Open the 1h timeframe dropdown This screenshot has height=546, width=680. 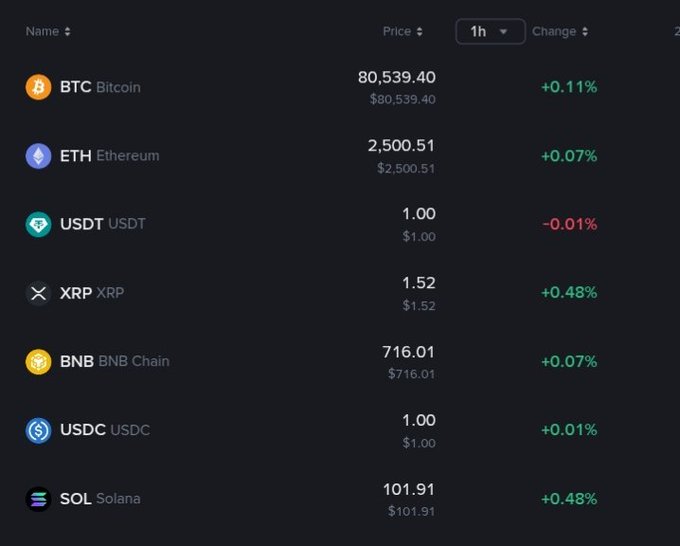490,31
